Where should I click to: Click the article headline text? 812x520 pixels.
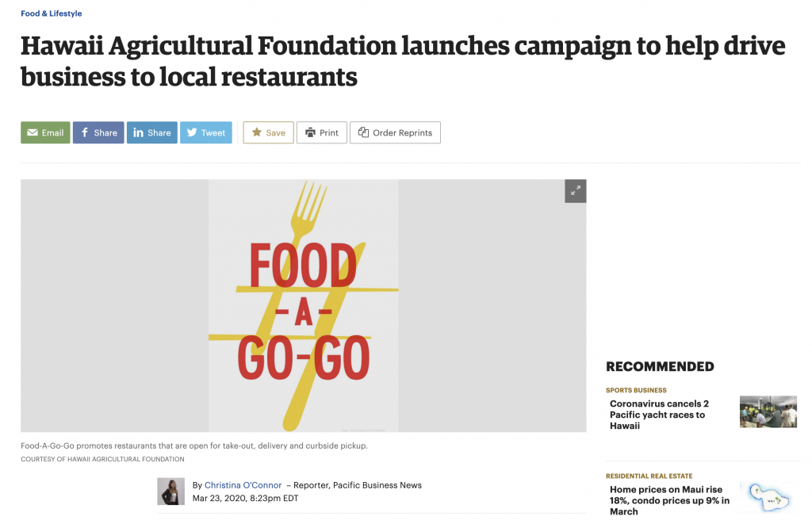[x=402, y=61]
